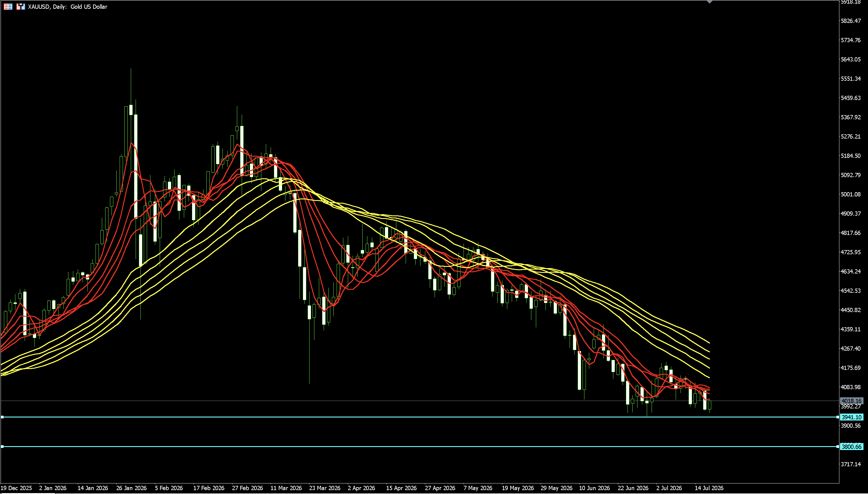Select the cyan 3941.10 price label
Image resolution: width=868 pixels, height=494 pixels.
pyautogui.click(x=851, y=417)
